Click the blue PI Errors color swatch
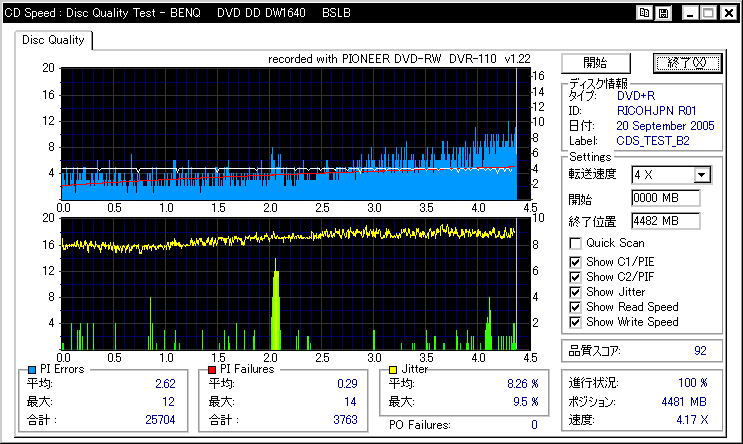 click(x=32, y=370)
